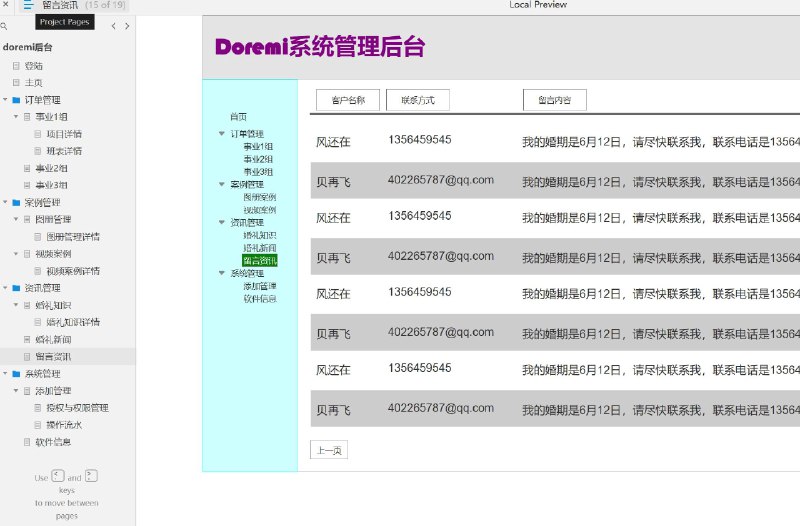Viewport: 800px width, 526px height.
Task: Open 软件信息 page in the pages tree
Action: pyautogui.click(x=53, y=442)
